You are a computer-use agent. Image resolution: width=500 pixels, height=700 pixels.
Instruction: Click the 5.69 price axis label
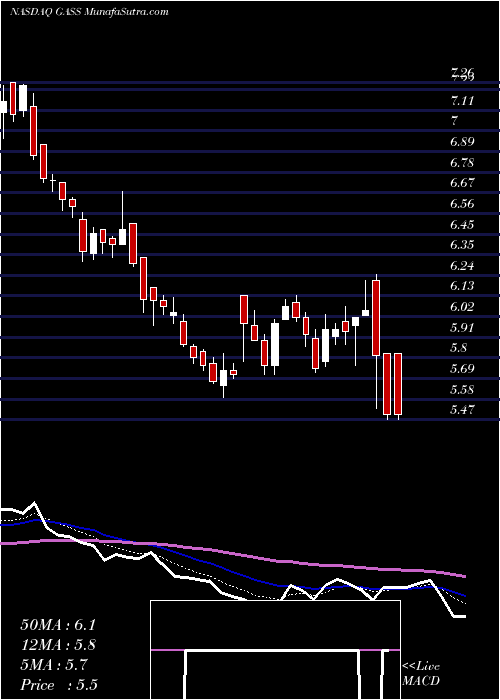(x=462, y=369)
